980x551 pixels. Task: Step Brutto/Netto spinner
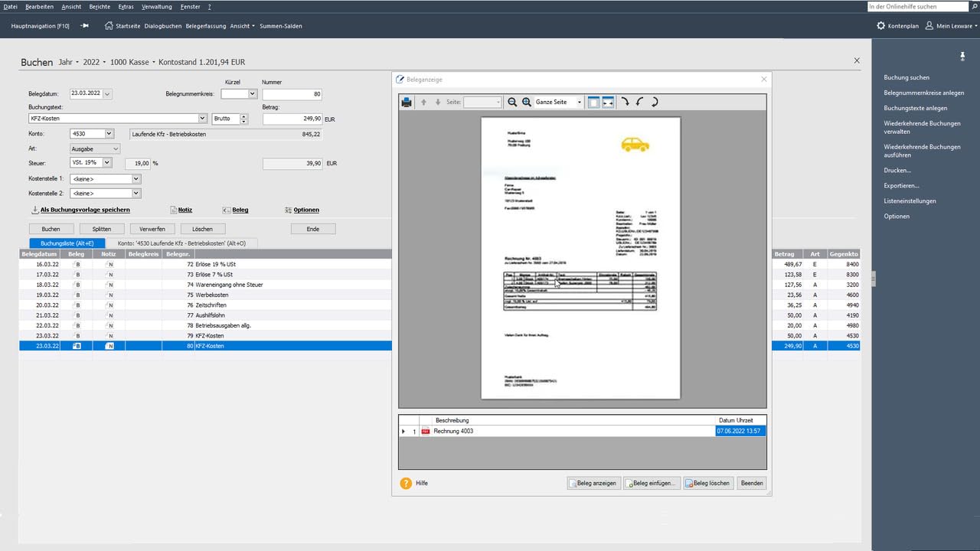[x=243, y=119]
